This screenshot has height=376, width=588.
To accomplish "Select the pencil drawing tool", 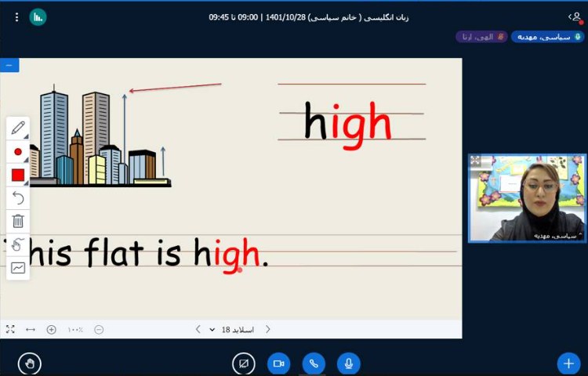I will [18, 128].
